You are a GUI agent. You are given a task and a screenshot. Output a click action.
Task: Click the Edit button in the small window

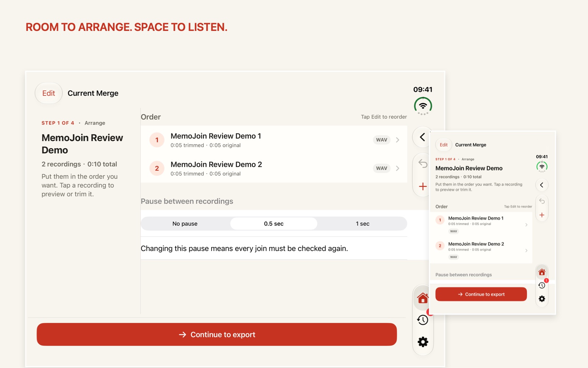(444, 145)
